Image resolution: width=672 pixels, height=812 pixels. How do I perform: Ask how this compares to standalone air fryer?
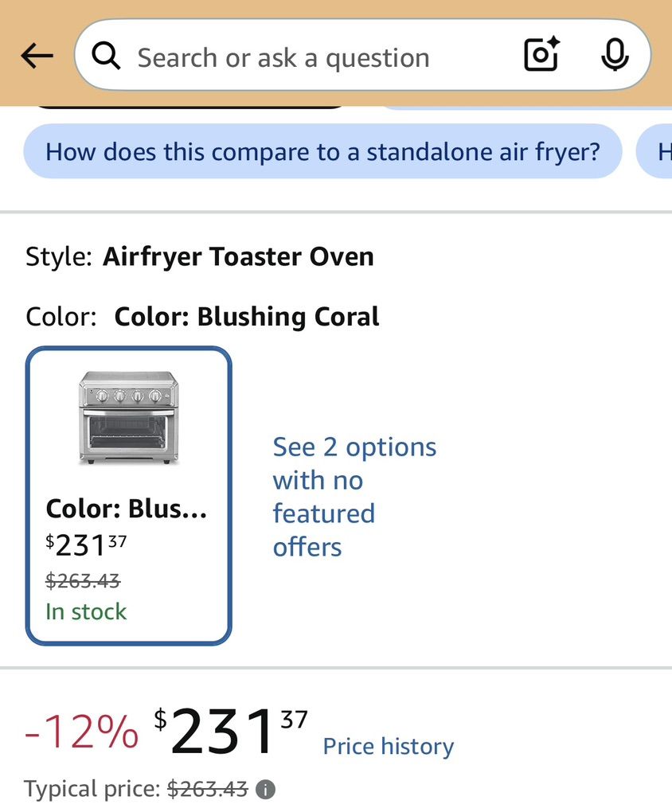pos(322,151)
